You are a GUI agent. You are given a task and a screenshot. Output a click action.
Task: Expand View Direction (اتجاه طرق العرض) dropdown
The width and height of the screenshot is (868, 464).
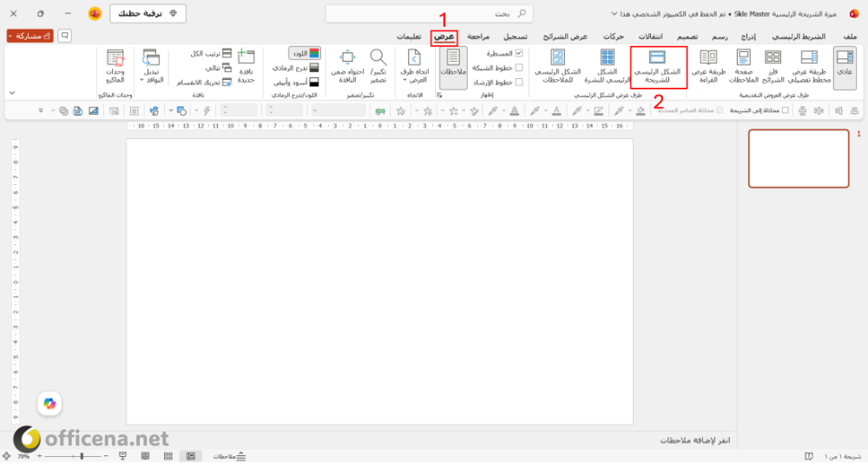(414, 68)
